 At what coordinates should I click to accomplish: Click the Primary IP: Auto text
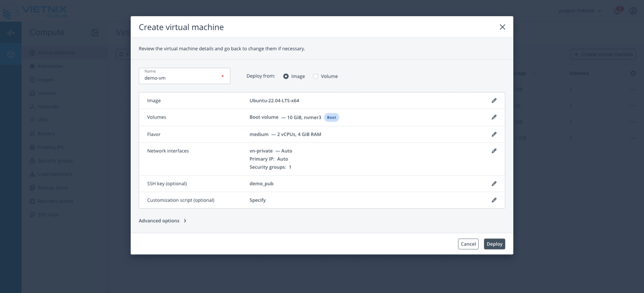(x=269, y=159)
